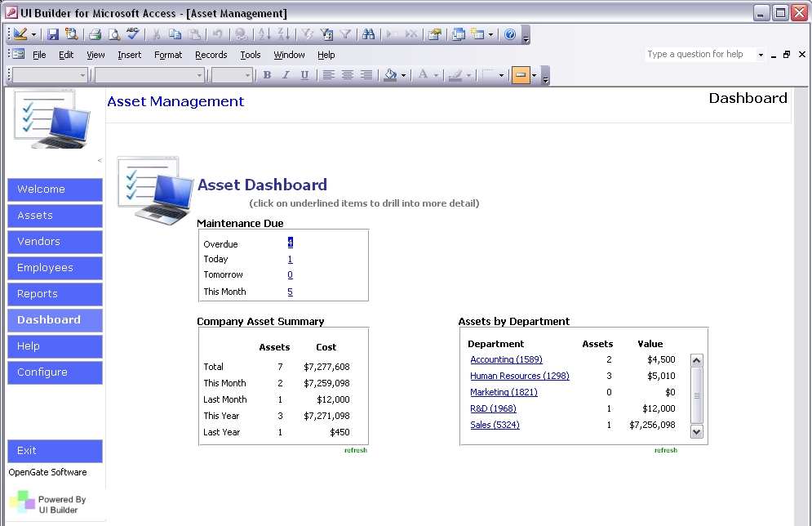Click in the Type a question for help box
The image size is (812, 526).
point(700,54)
